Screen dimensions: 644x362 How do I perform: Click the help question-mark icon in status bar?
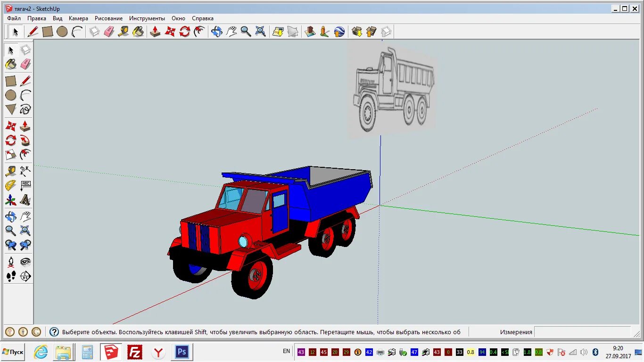point(54,332)
